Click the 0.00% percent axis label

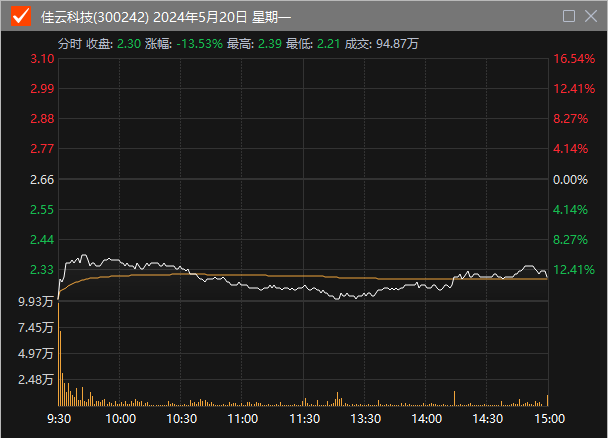(x=570, y=180)
